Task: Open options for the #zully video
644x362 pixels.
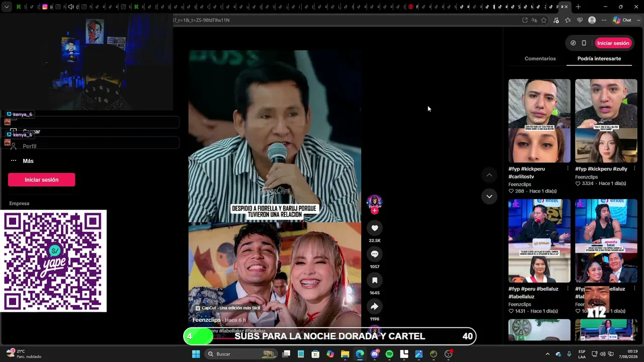Action: tap(634, 169)
